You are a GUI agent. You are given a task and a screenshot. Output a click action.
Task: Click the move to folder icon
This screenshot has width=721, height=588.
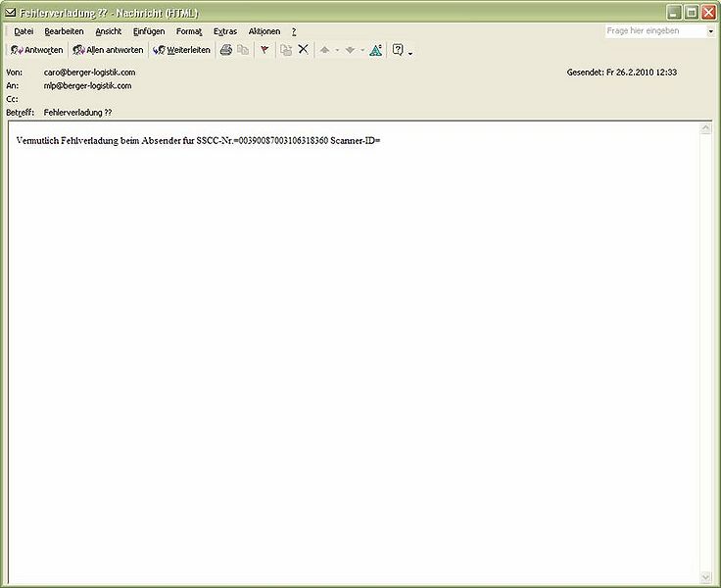285,50
